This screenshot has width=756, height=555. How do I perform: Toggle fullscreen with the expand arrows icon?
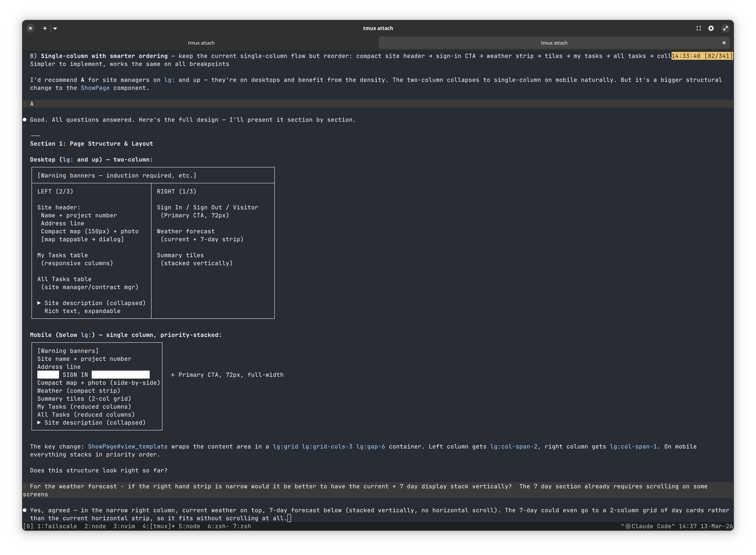(x=725, y=28)
